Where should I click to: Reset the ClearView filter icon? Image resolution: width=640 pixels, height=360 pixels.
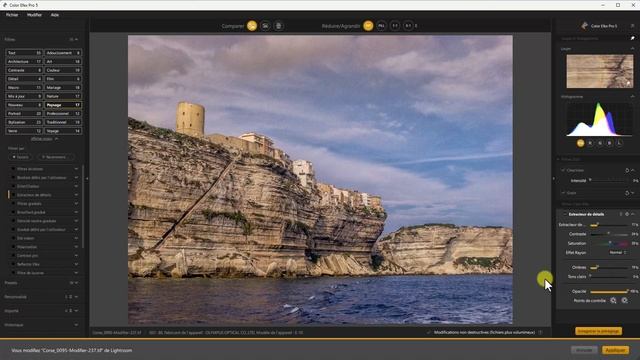(x=627, y=170)
